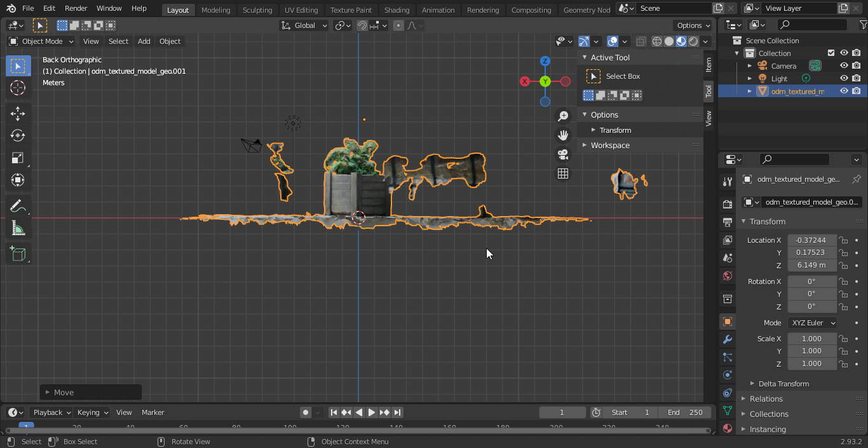Expand the Delta Transform panel
868x448 pixels.
[783, 384]
